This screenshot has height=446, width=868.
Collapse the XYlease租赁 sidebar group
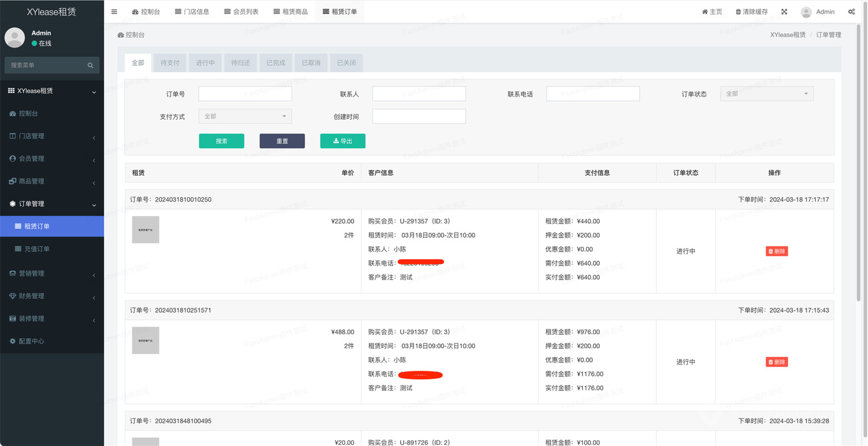click(x=52, y=91)
